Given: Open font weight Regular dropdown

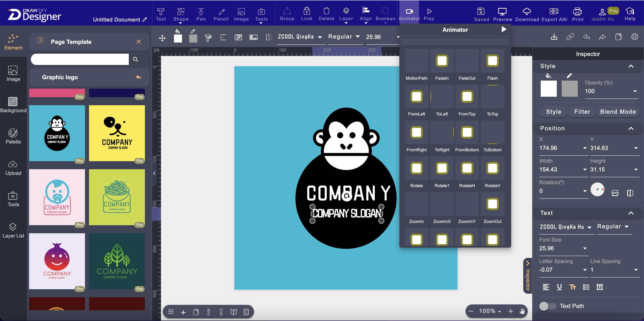Looking at the screenshot, I should click(x=345, y=37).
